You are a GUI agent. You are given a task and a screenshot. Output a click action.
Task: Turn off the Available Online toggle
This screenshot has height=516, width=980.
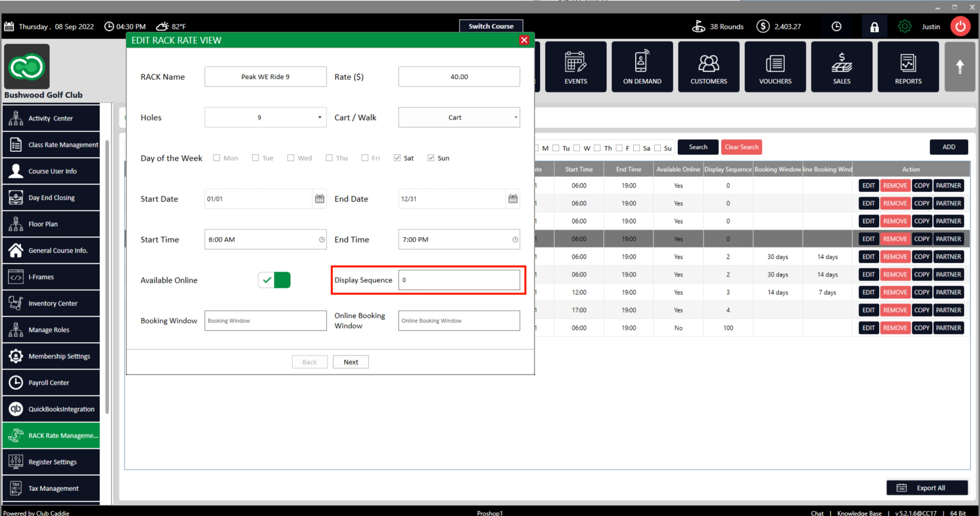point(274,280)
